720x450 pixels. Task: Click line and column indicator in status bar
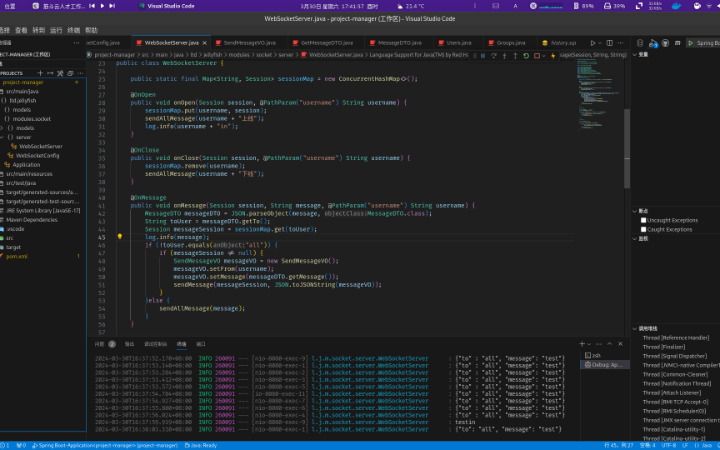619,445
